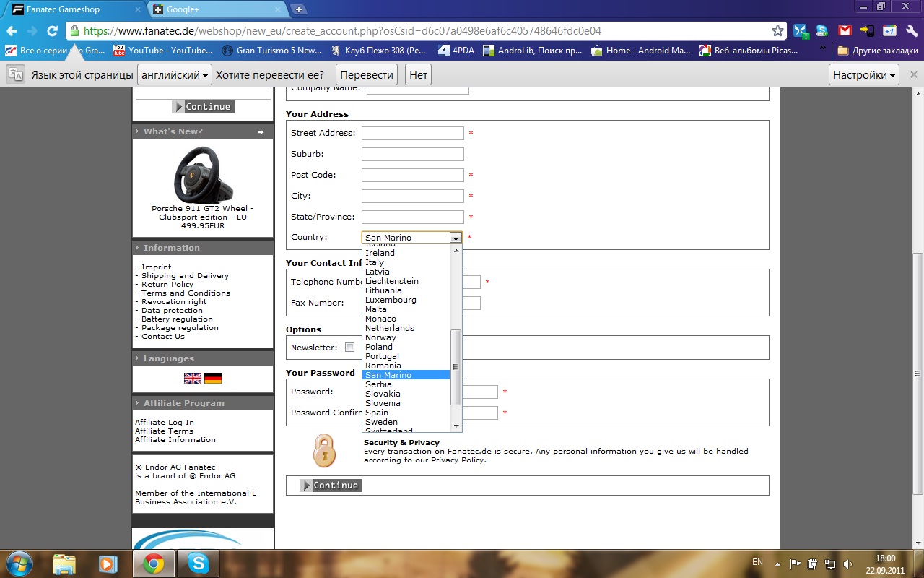The height and width of the screenshot is (578, 924).
Task: Click country list scroll-down arrow
Action: (456, 426)
